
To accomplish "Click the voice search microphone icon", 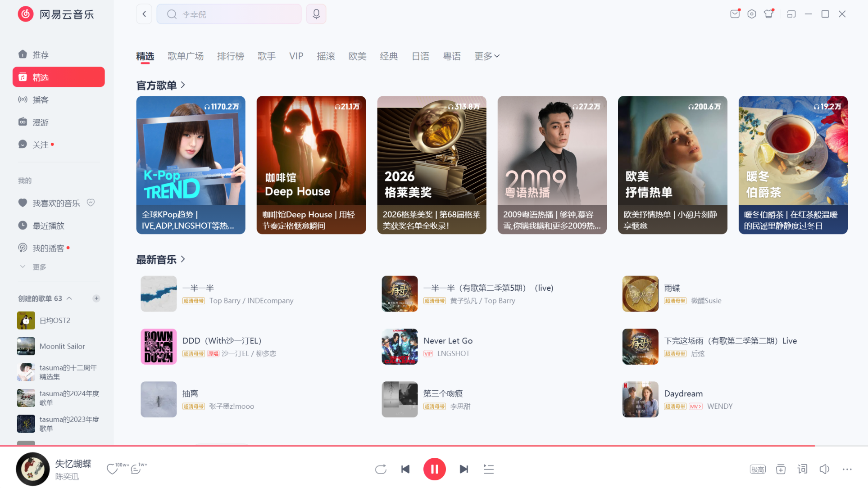I will click(x=316, y=14).
